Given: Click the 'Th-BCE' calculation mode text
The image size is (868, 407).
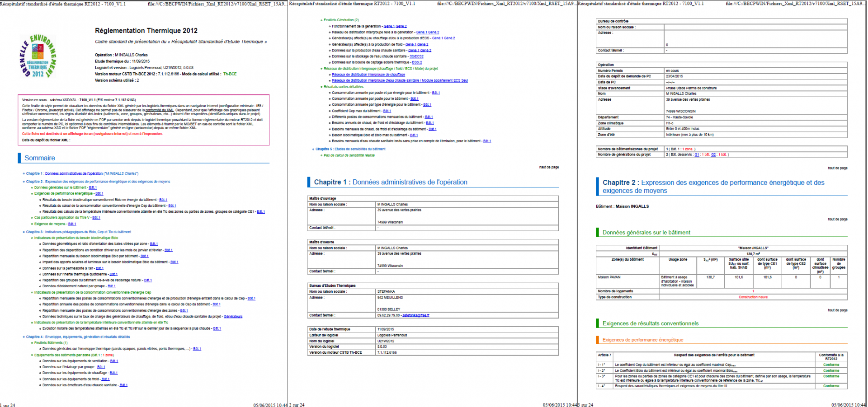Looking at the screenshot, I should (230, 74).
